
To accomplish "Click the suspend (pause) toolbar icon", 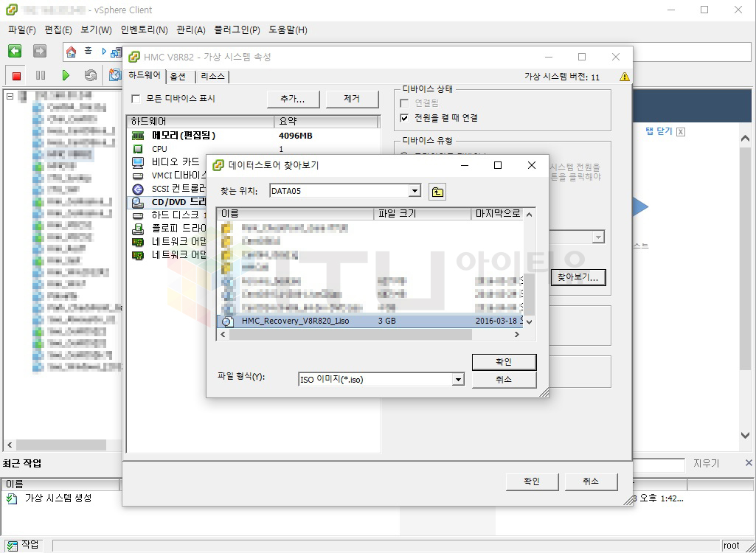I will coord(41,75).
